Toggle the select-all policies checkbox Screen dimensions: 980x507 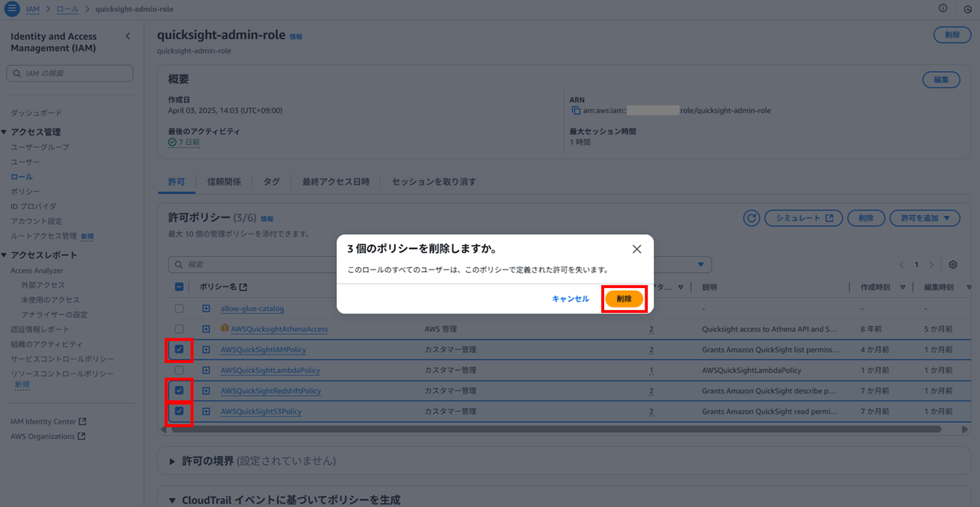point(179,287)
